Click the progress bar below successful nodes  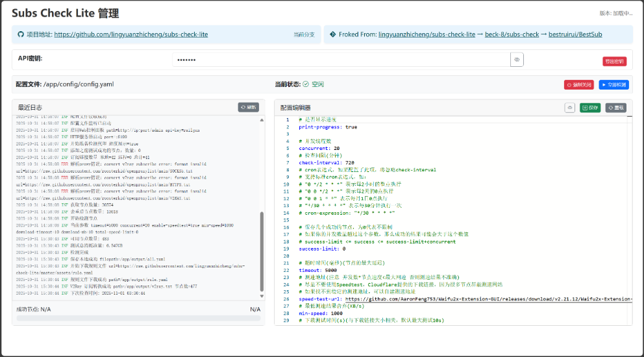[138, 319]
